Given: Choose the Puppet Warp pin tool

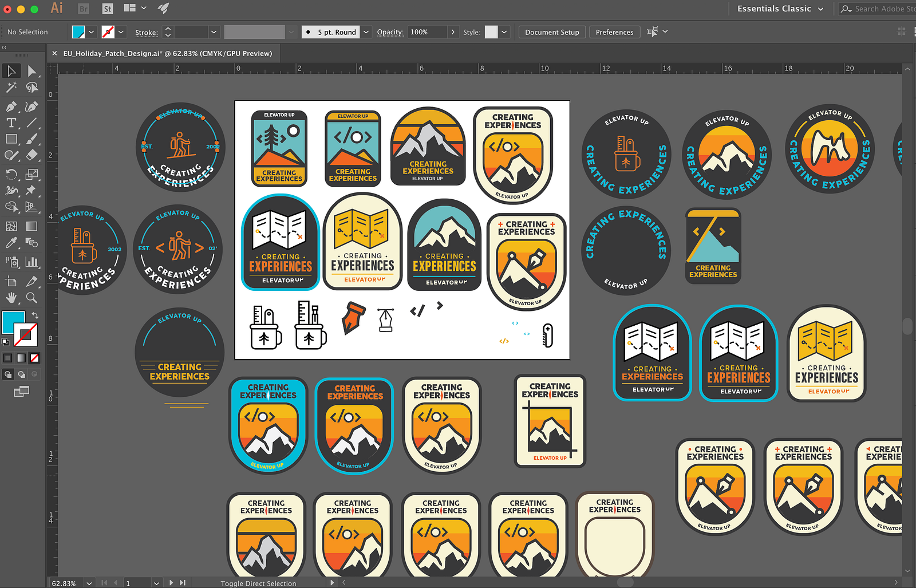Looking at the screenshot, I should pos(32,191).
